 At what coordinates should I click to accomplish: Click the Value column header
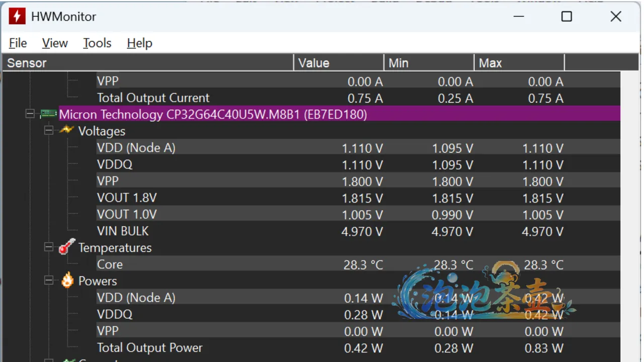point(339,63)
